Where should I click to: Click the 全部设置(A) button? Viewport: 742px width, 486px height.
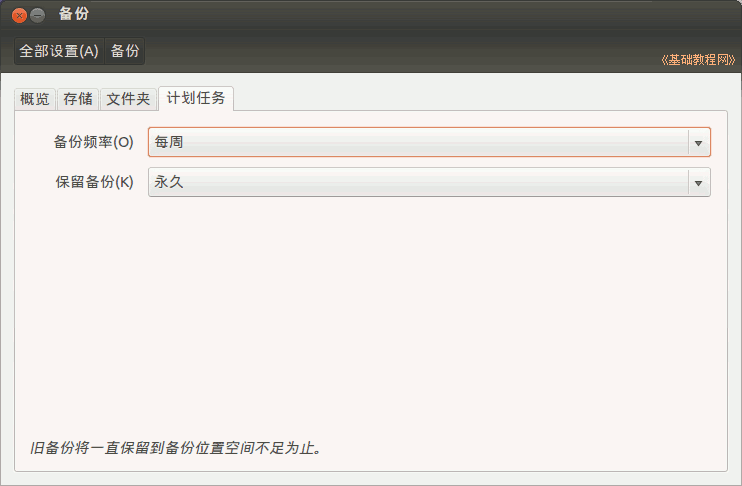pyautogui.click(x=59, y=51)
